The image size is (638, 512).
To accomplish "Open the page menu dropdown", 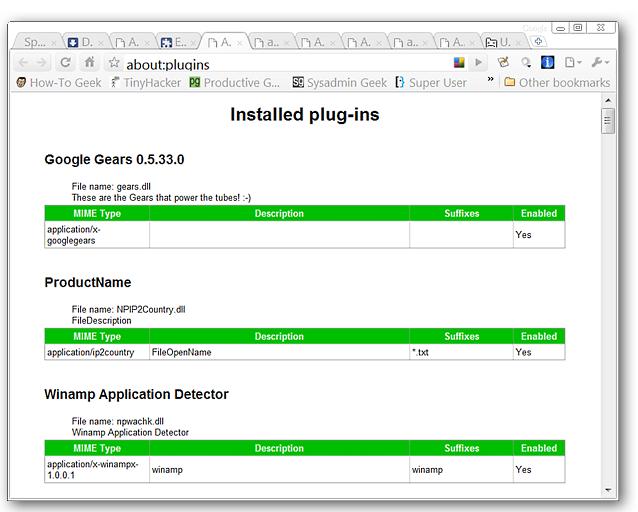I will [573, 63].
